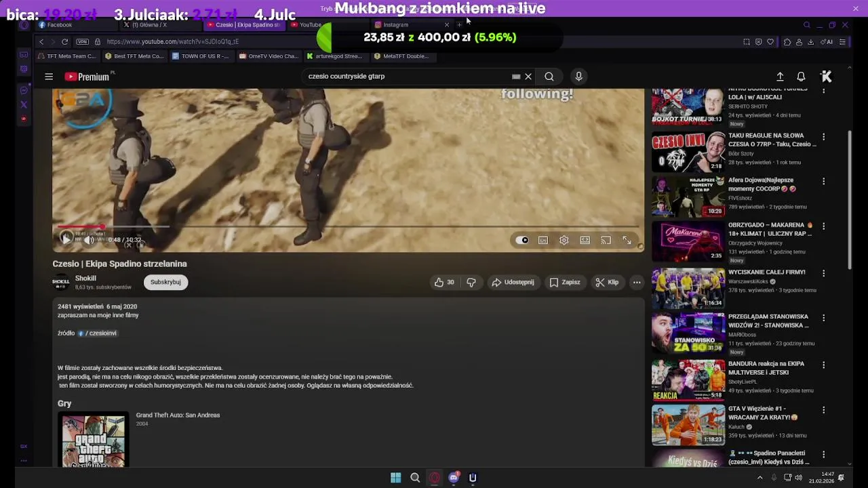
Task: Open the browser AI assistant button
Action: coord(827,42)
